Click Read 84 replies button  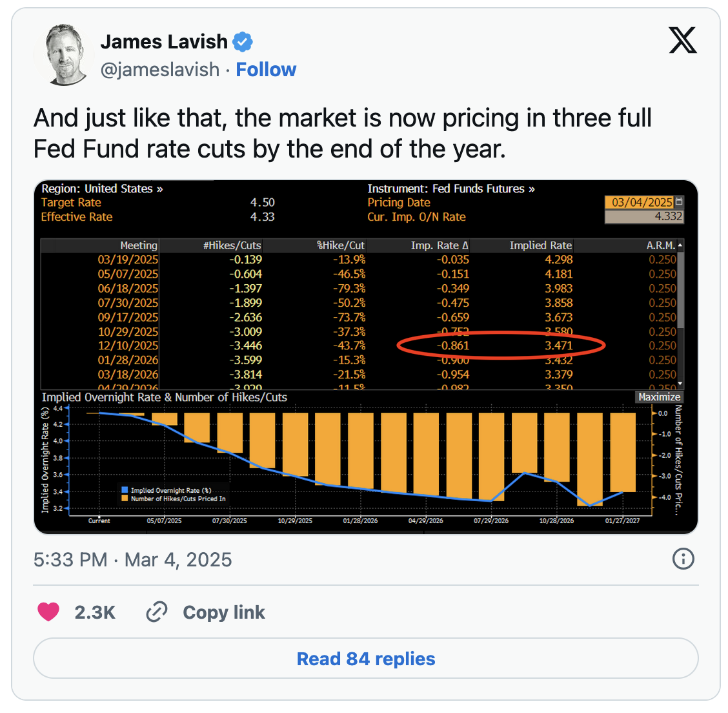pyautogui.click(x=365, y=659)
